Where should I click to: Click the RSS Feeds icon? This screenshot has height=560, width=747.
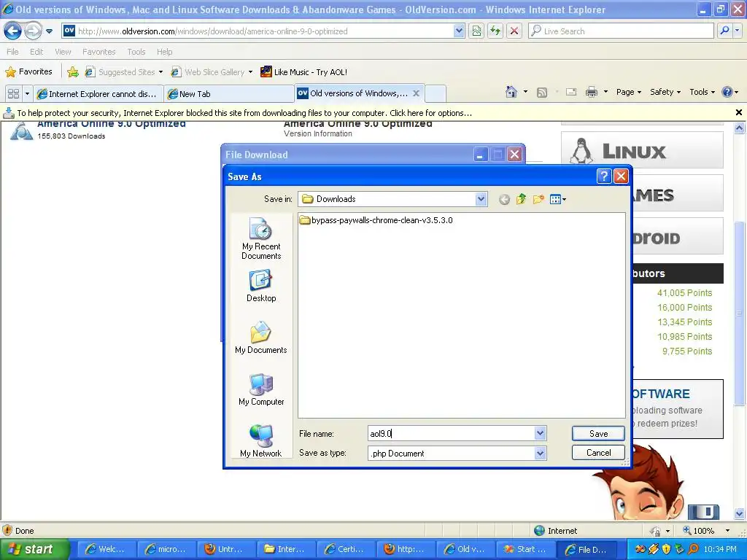pos(542,93)
